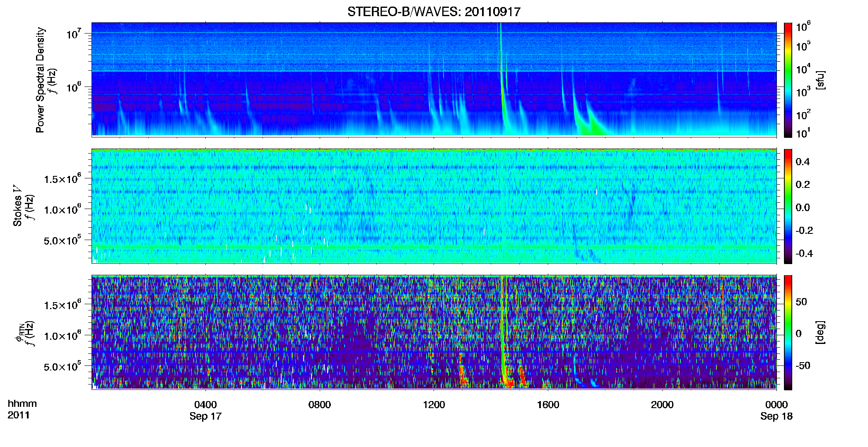The width and height of the screenshot is (868, 447).
Task: Click the Stokes V spectrogram panel
Action: (x=434, y=206)
